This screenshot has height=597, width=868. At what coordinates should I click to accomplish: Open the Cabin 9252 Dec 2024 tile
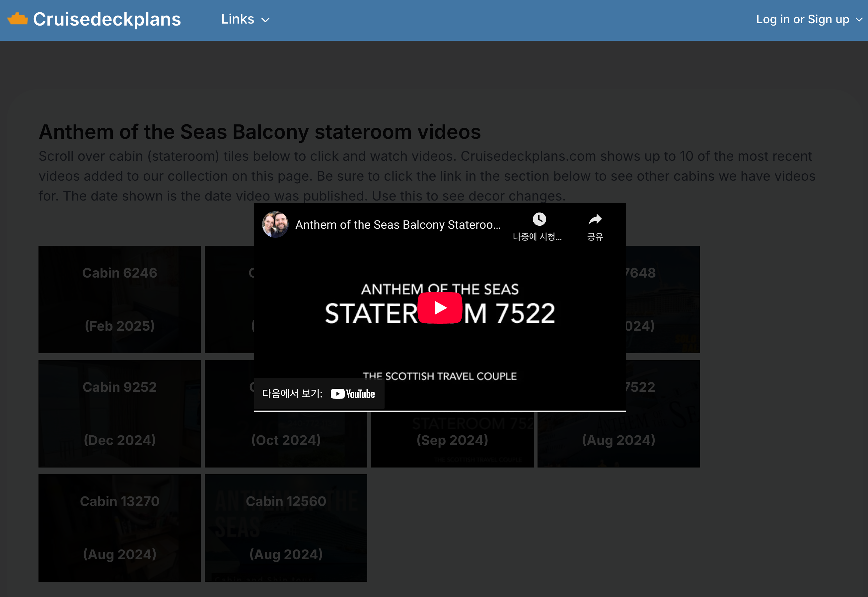120,413
